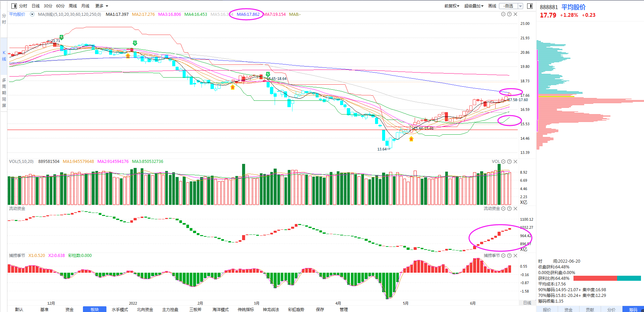Open VOL panel settings hexagon icon
644x312 pixels.
[503, 162]
